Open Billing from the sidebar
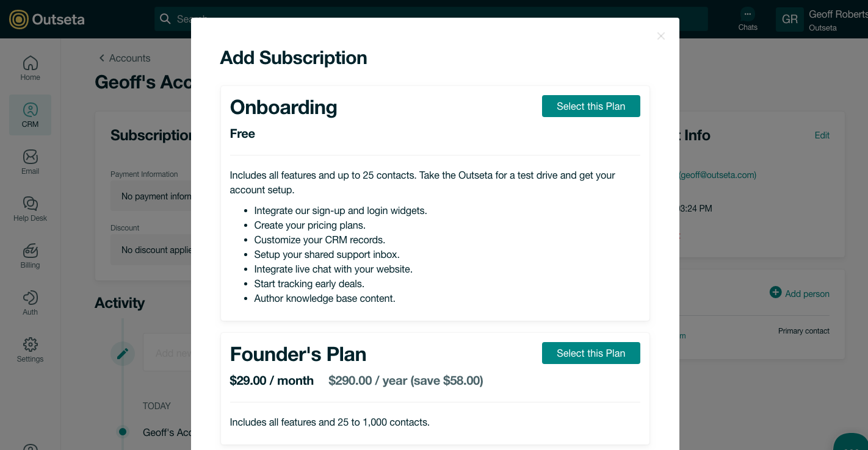This screenshot has height=450, width=868. [30, 255]
